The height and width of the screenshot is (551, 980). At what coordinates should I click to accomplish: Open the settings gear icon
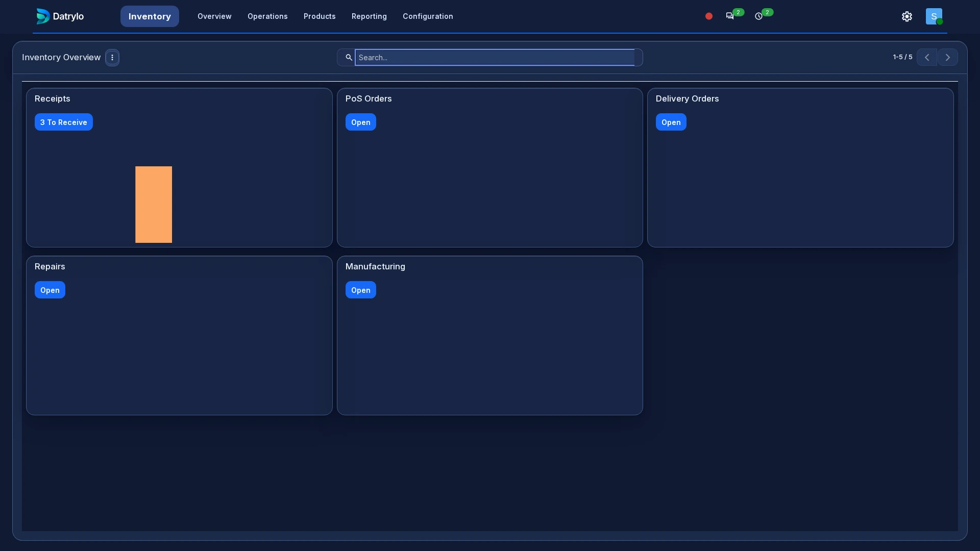[907, 16]
